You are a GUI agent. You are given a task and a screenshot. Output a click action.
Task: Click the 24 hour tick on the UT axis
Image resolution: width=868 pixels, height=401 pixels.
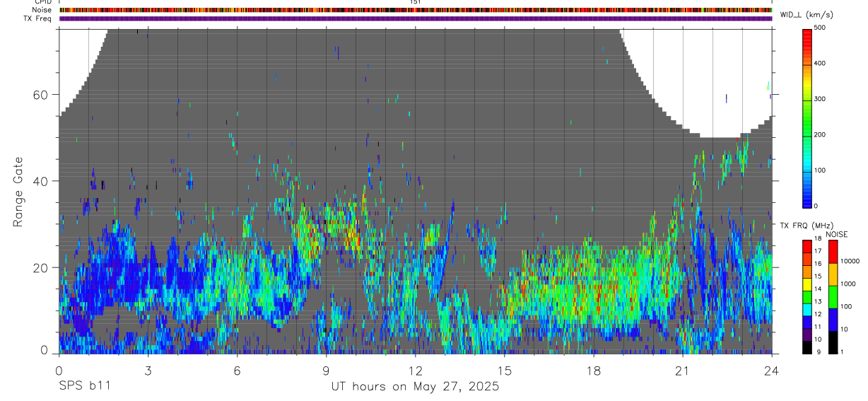(x=771, y=371)
